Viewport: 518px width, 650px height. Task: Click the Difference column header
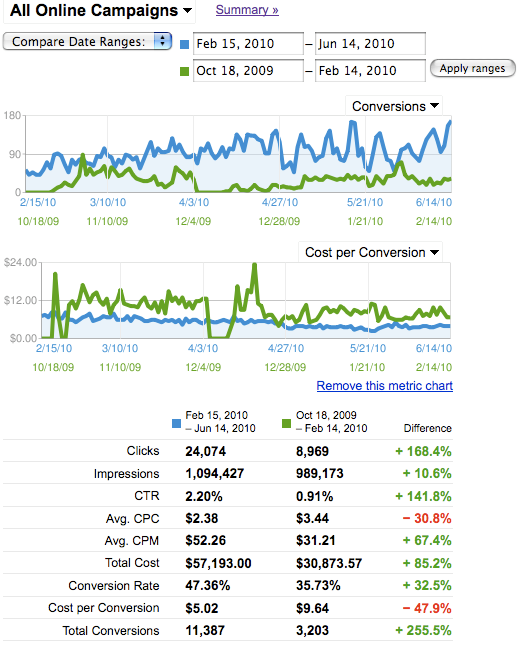point(428,428)
